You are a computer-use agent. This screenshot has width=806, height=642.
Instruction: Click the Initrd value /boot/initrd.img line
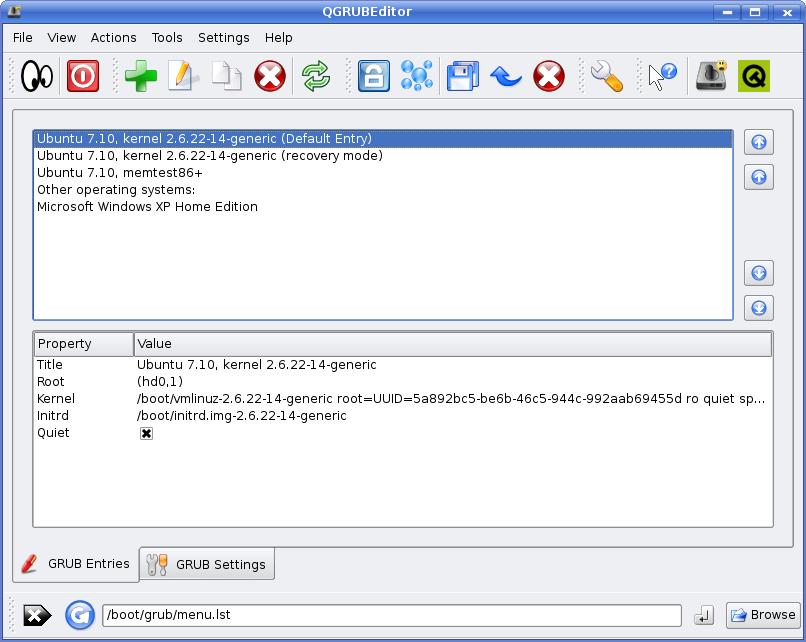242,416
